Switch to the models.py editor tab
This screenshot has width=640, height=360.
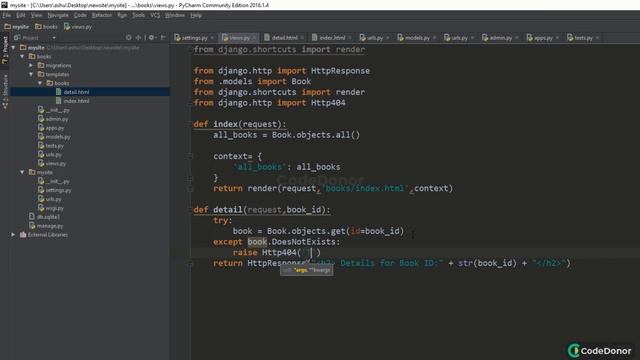coord(417,38)
